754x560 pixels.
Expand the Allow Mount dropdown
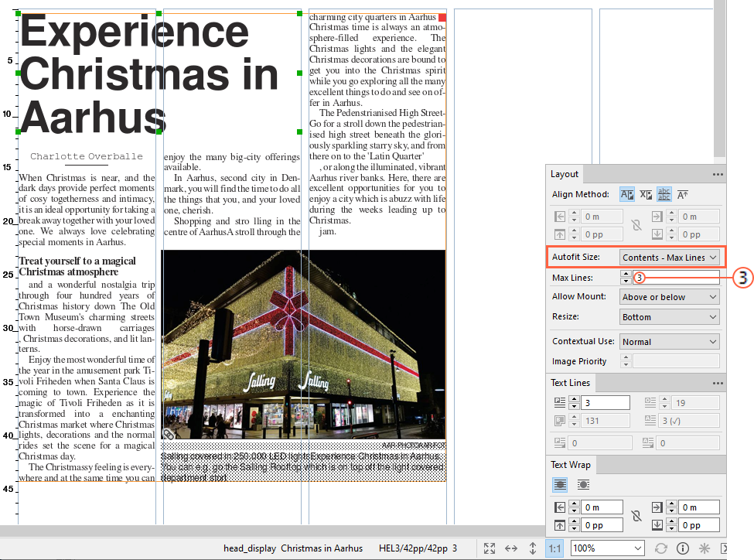[670, 297]
